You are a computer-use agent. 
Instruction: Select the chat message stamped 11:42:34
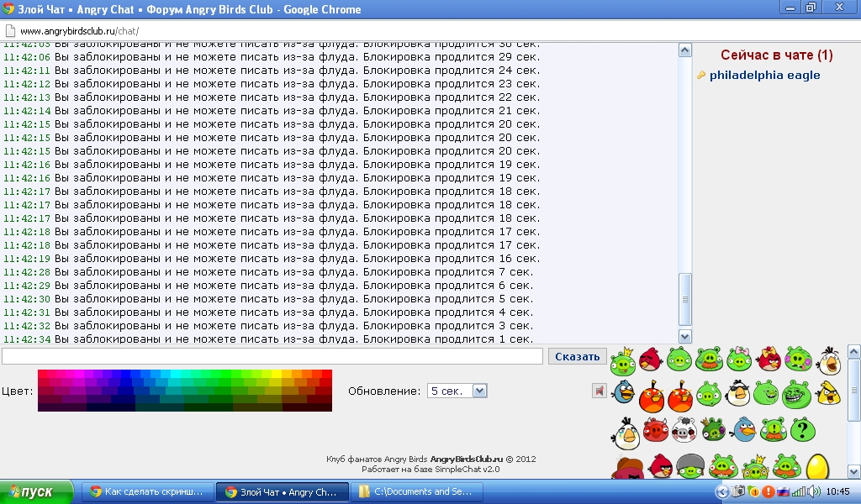268,339
